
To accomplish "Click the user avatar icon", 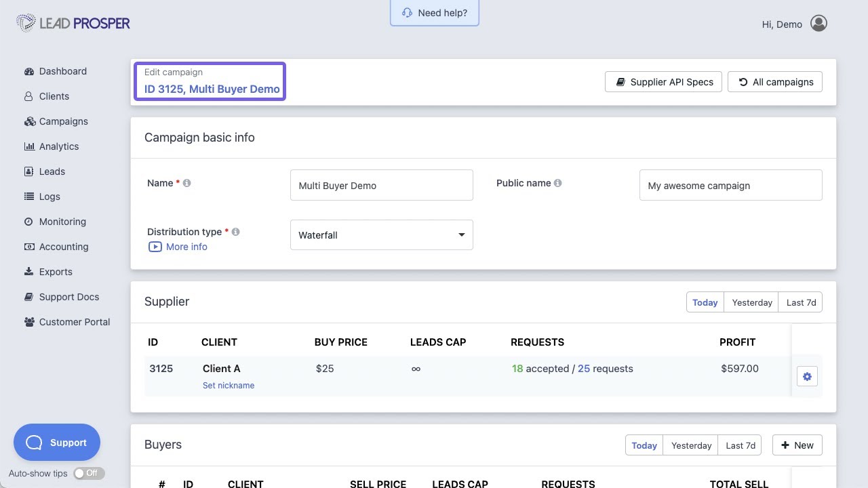I will tap(818, 24).
